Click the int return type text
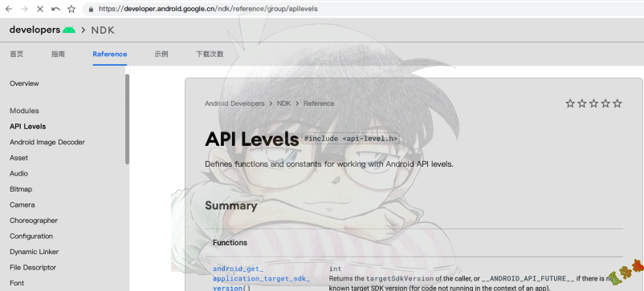 (x=335, y=269)
